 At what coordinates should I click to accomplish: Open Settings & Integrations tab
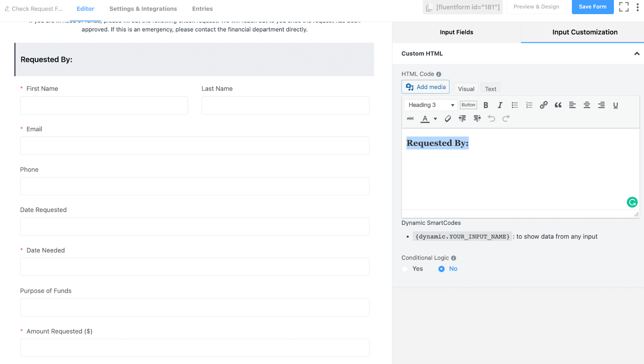(143, 9)
